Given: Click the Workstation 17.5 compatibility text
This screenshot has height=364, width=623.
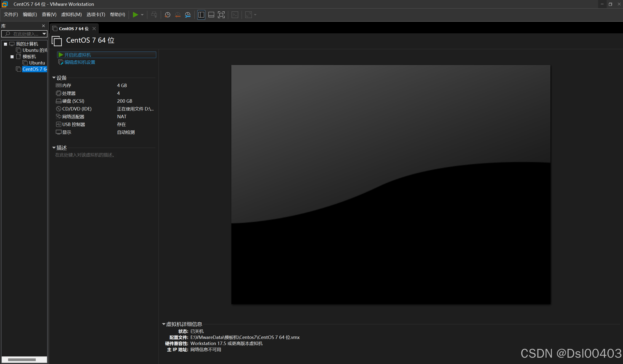Looking at the screenshot, I should pos(227,344).
